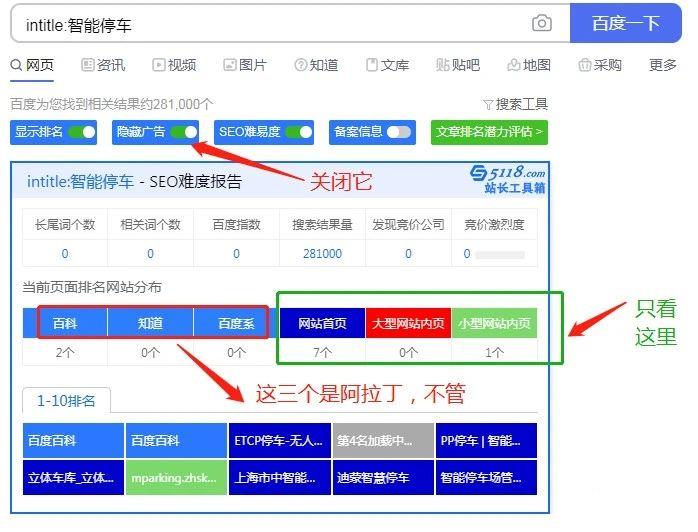Screen dimensions: 698x532
Task: Open the 地图 tab
Action: coord(529,65)
